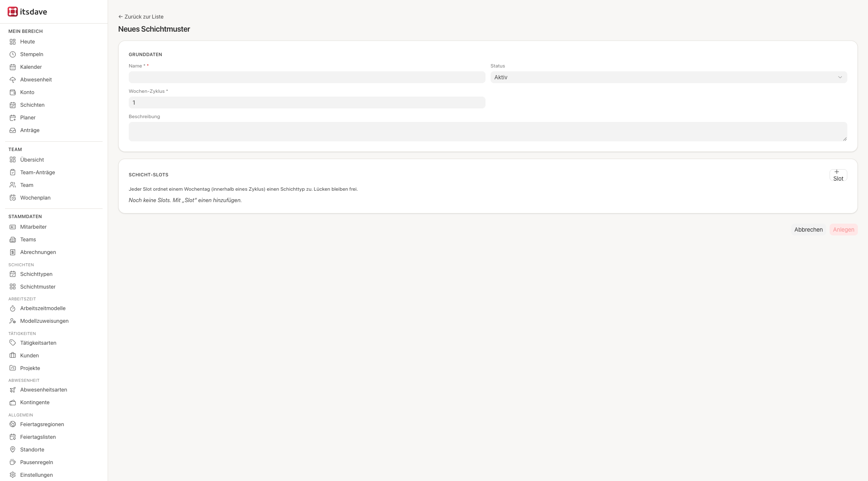Click the Abbrechen button
Screen dimensions: 868x481
(808, 230)
